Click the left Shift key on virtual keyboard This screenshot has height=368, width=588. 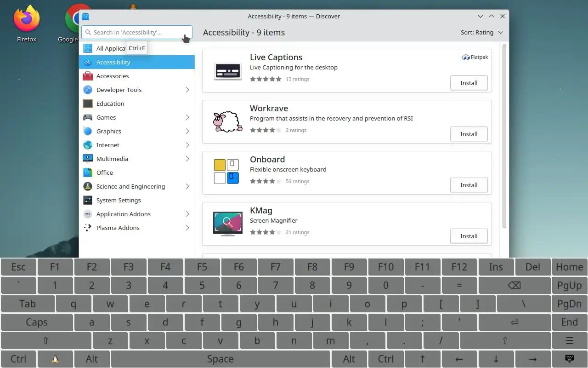point(46,341)
